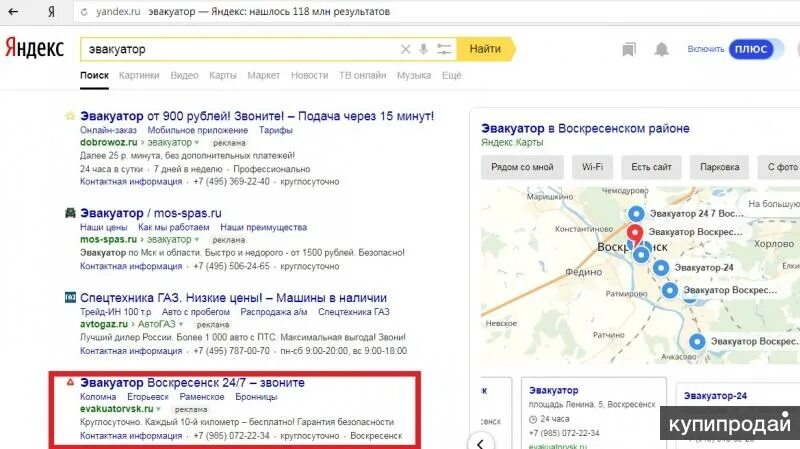Open the dobrowoz.ru green domain link
Image resolution: width=800 pixels, height=449 pixels.
coord(109,143)
